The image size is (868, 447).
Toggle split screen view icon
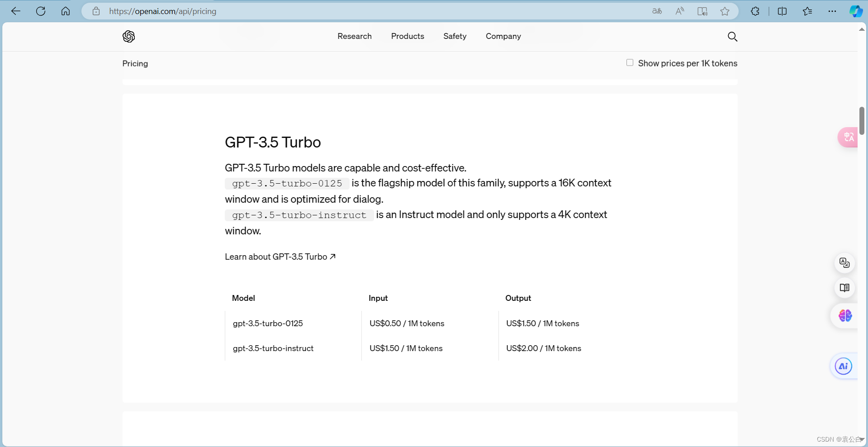[x=782, y=11]
